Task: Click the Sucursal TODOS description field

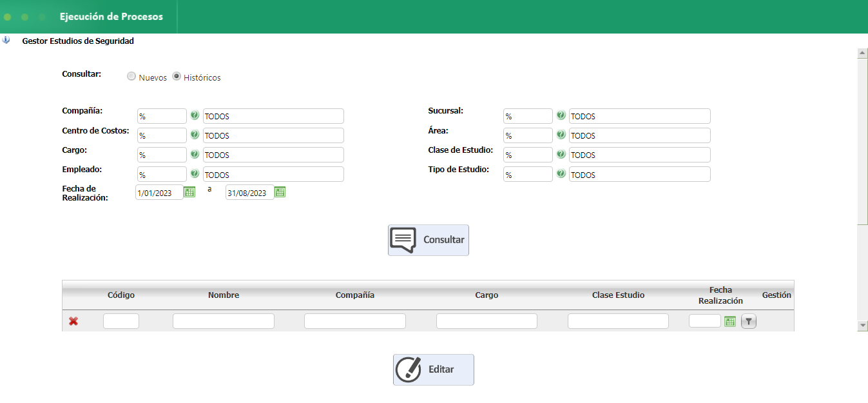Action: pyautogui.click(x=640, y=116)
